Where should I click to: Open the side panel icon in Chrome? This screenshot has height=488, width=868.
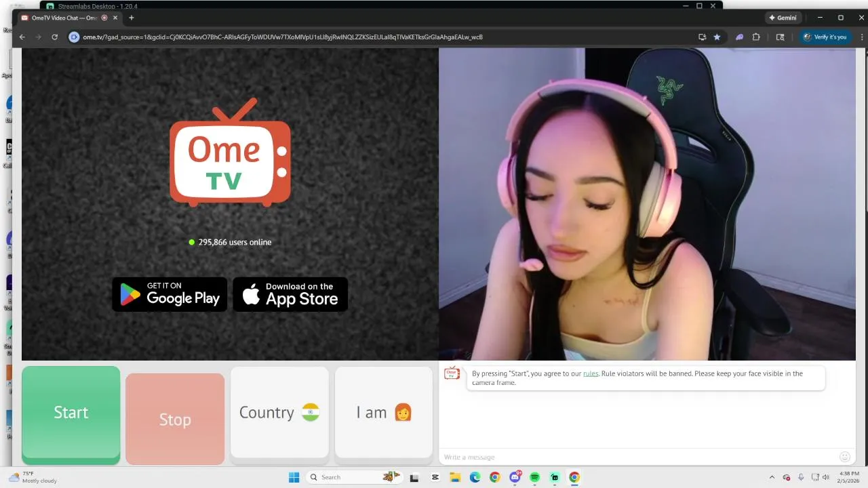[780, 37]
